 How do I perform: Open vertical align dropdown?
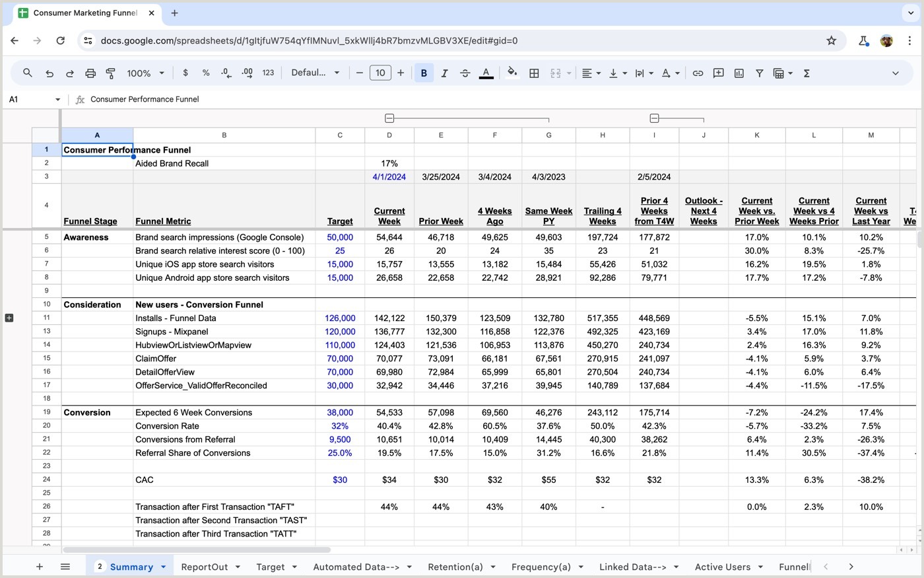618,73
